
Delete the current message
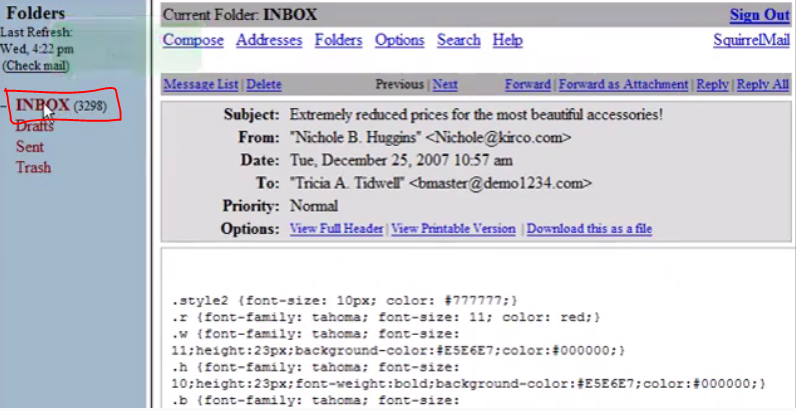[x=264, y=84]
